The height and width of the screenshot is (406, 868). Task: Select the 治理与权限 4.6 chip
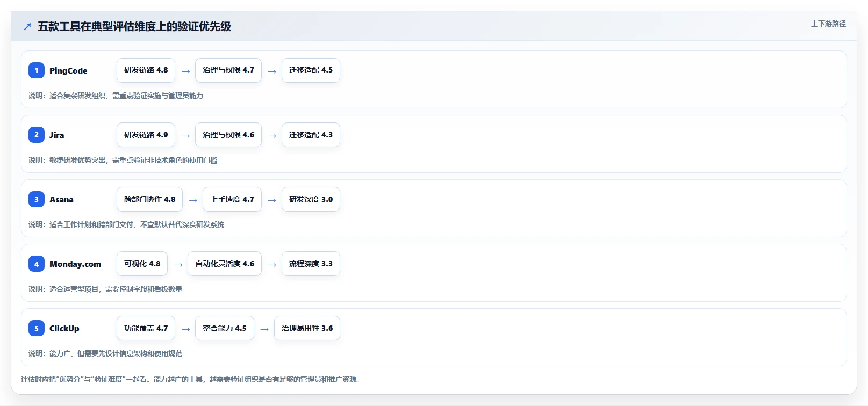[x=228, y=135]
